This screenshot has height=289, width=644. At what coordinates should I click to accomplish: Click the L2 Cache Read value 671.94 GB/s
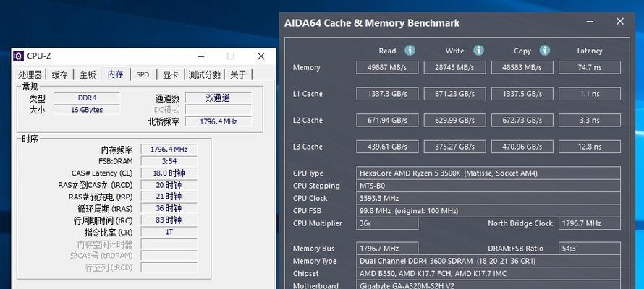click(387, 120)
